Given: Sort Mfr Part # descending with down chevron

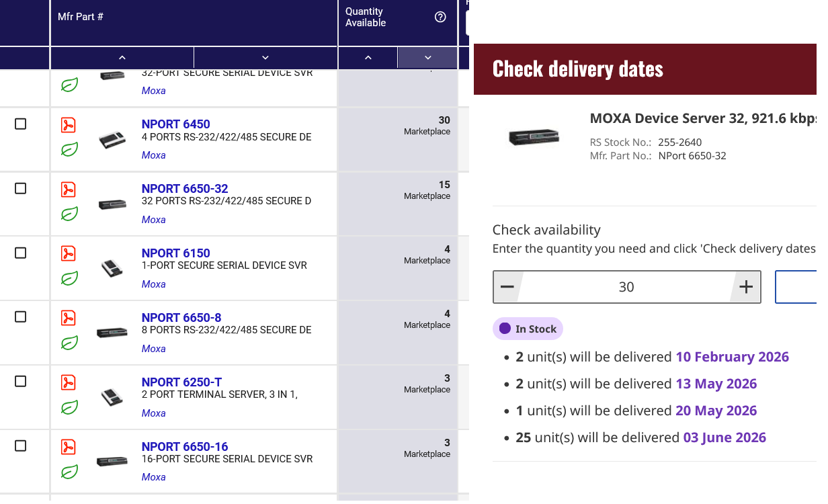Looking at the screenshot, I should [265, 58].
